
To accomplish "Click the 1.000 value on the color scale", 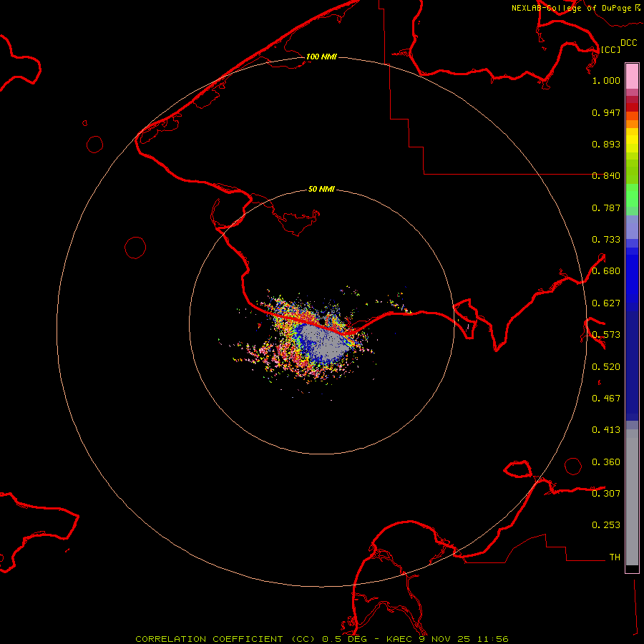I will 606,80.
